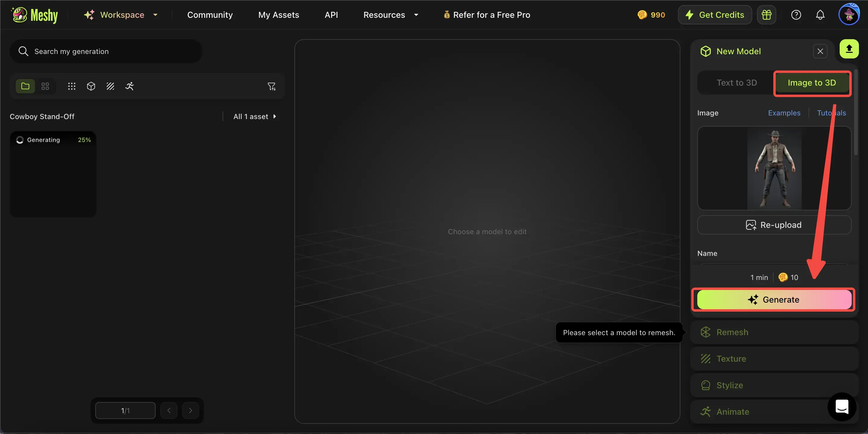The height and width of the screenshot is (434, 868).
Task: Open the My Assets section
Action: 278,15
